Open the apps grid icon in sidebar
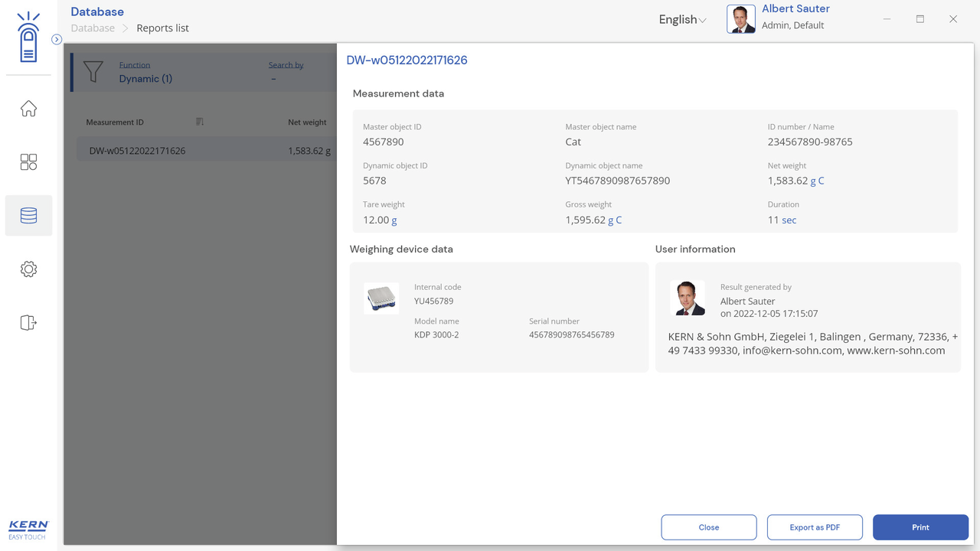This screenshot has width=980, height=551. coord(28,162)
